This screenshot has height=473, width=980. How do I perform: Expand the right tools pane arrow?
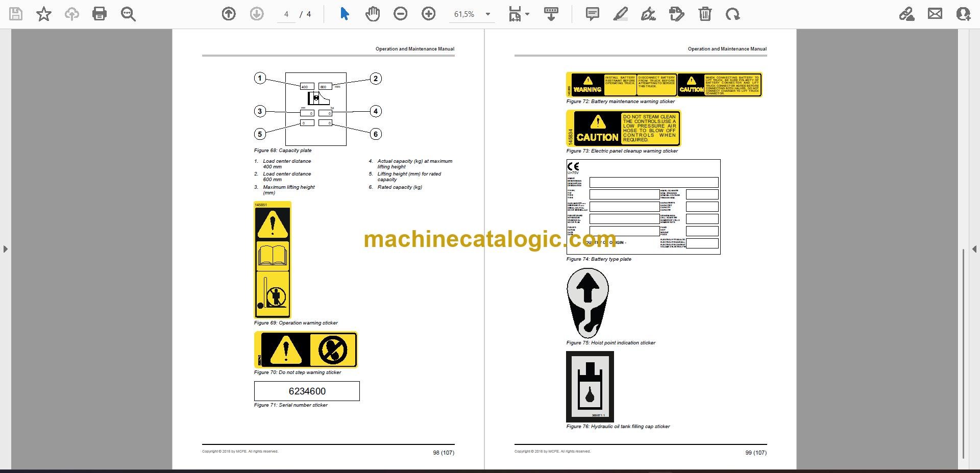[x=974, y=249]
